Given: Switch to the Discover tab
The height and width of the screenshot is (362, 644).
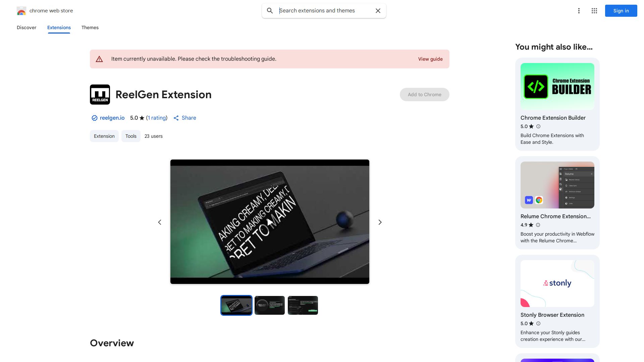Looking at the screenshot, I should click(x=26, y=27).
